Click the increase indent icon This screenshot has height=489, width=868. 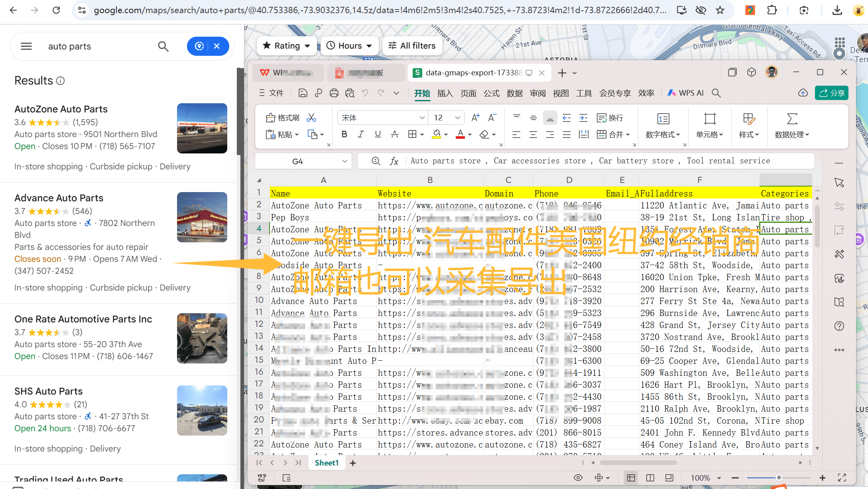coord(583,118)
